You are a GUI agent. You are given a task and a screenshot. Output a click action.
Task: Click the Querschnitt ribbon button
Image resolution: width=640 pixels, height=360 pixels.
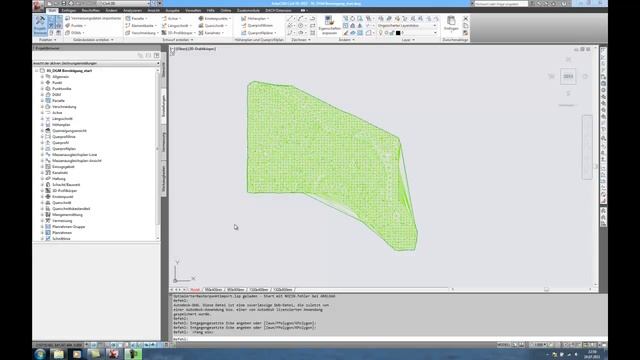click(x=213, y=25)
